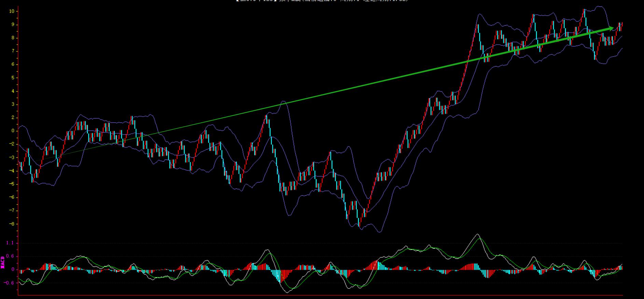Click the green trend arrow's arrowhead

[611, 29]
